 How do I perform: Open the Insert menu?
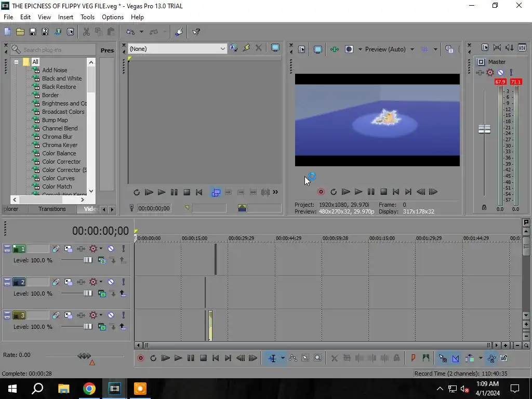(65, 17)
